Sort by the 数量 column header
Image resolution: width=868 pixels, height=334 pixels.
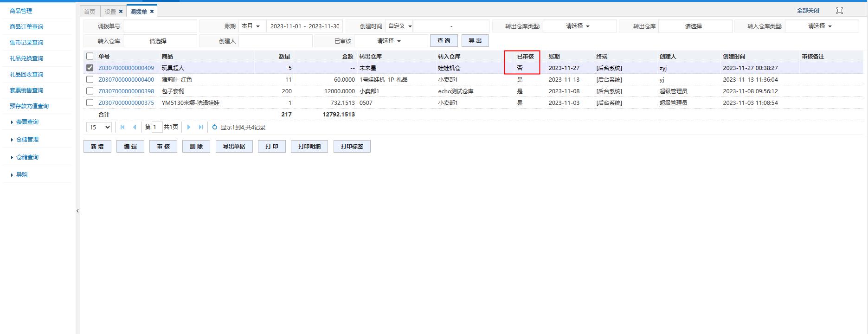284,57
